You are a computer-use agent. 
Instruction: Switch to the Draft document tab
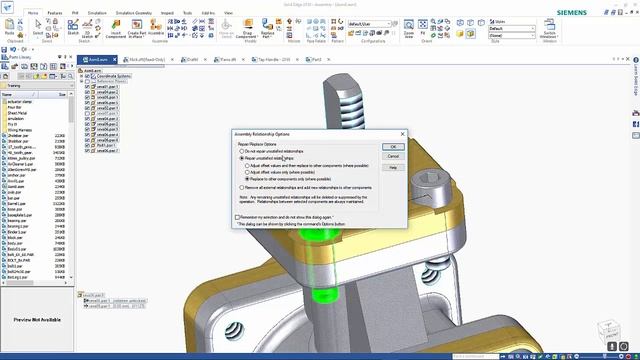(x=192, y=60)
